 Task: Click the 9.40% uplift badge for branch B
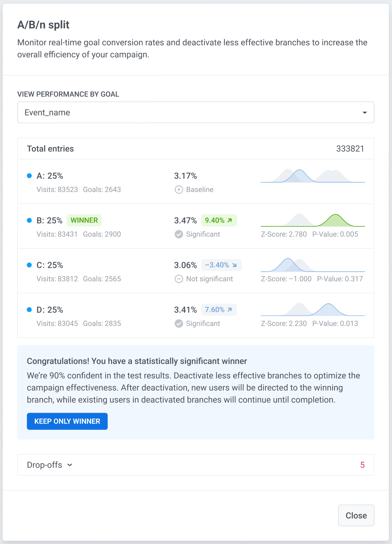click(x=219, y=220)
